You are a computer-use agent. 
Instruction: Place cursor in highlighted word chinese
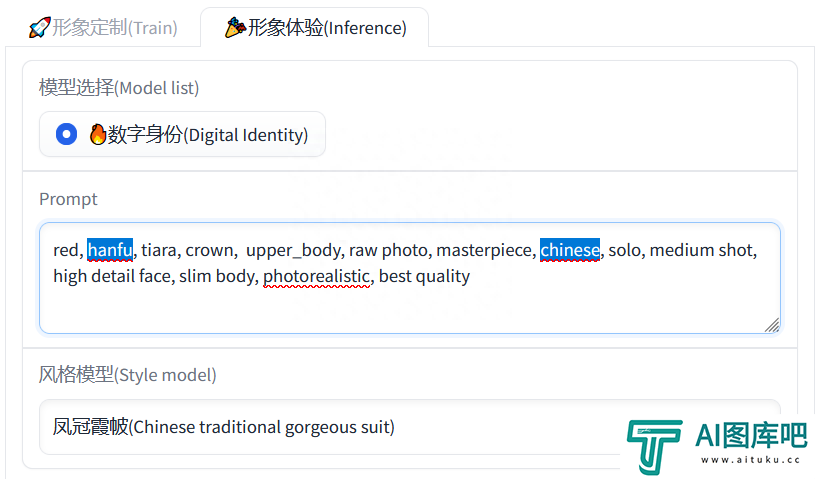click(x=570, y=250)
